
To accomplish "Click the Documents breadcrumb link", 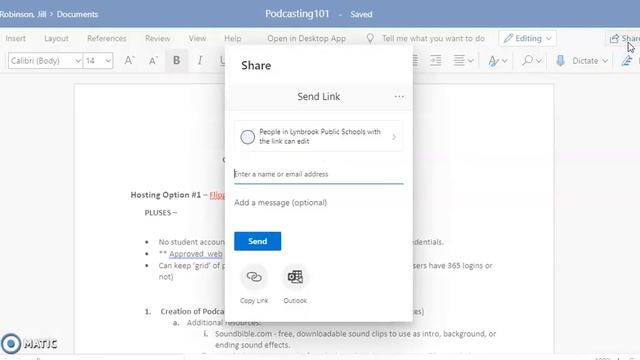I will pyautogui.click(x=78, y=14).
